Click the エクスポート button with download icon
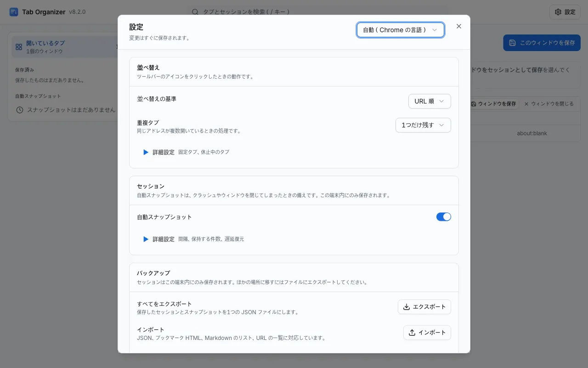This screenshot has height=368, width=588. 424,307
